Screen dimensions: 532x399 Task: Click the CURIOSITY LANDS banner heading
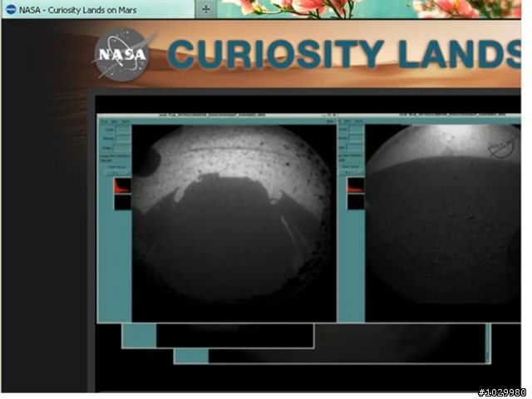(344, 53)
